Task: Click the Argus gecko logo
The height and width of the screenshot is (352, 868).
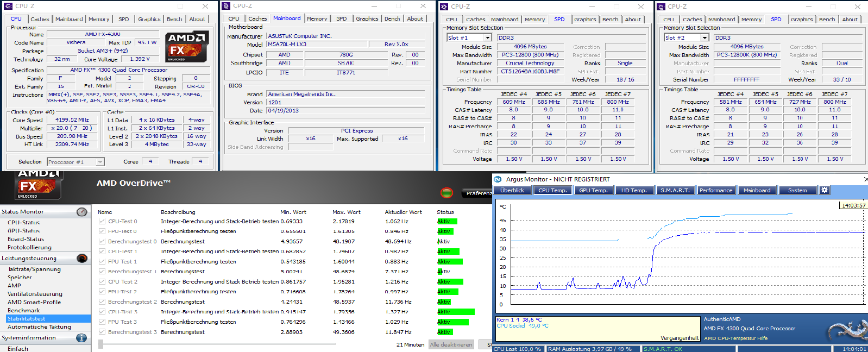Action: pos(846,330)
